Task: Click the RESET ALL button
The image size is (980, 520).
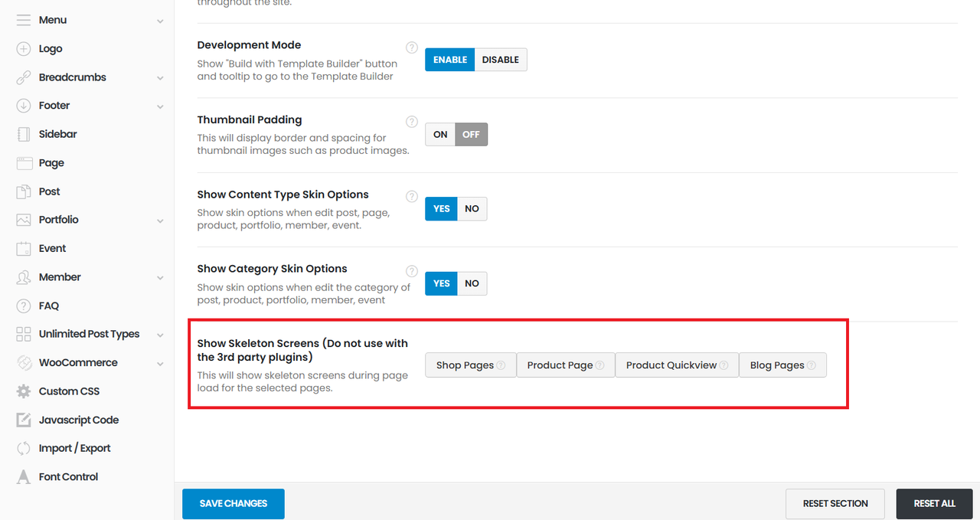Action: [x=935, y=504]
